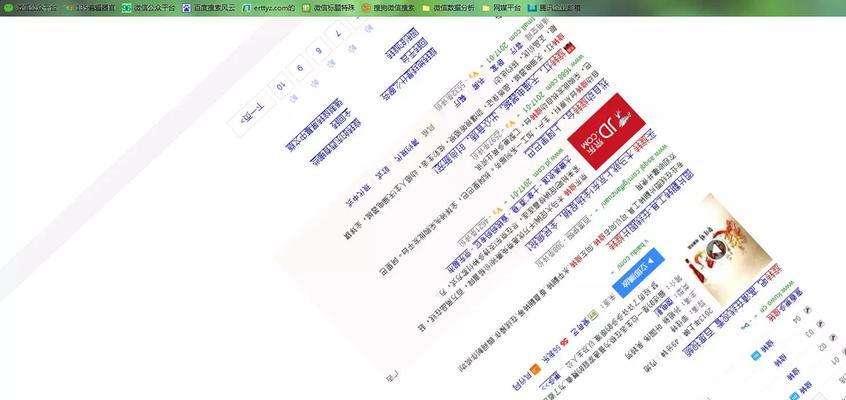Click the play button on the album thumbnail
The height and width of the screenshot is (400, 846).
[716, 249]
